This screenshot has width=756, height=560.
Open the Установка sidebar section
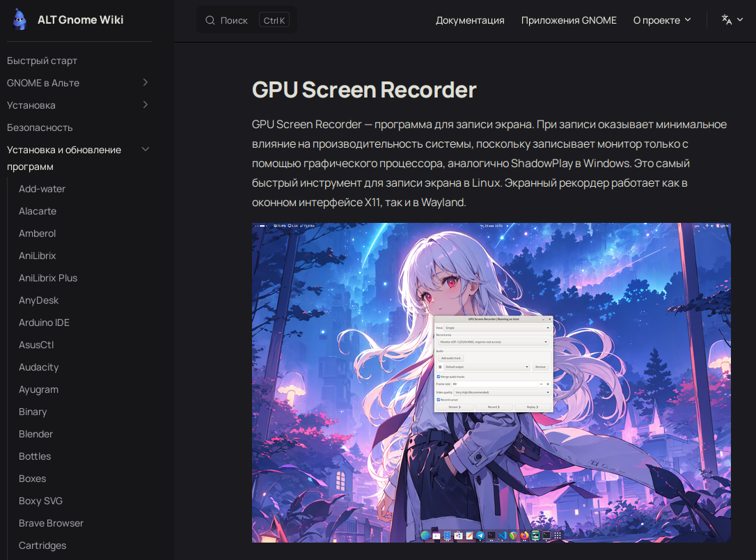31,105
